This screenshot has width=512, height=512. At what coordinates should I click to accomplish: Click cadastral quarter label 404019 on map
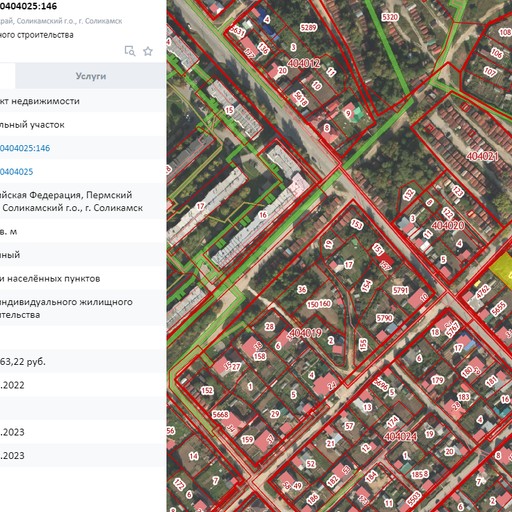point(305,333)
